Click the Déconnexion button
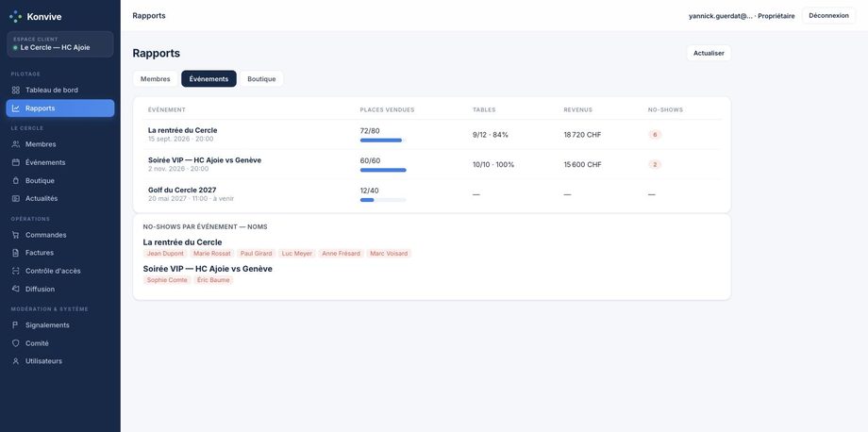This screenshot has height=432, width=868. 828,16
